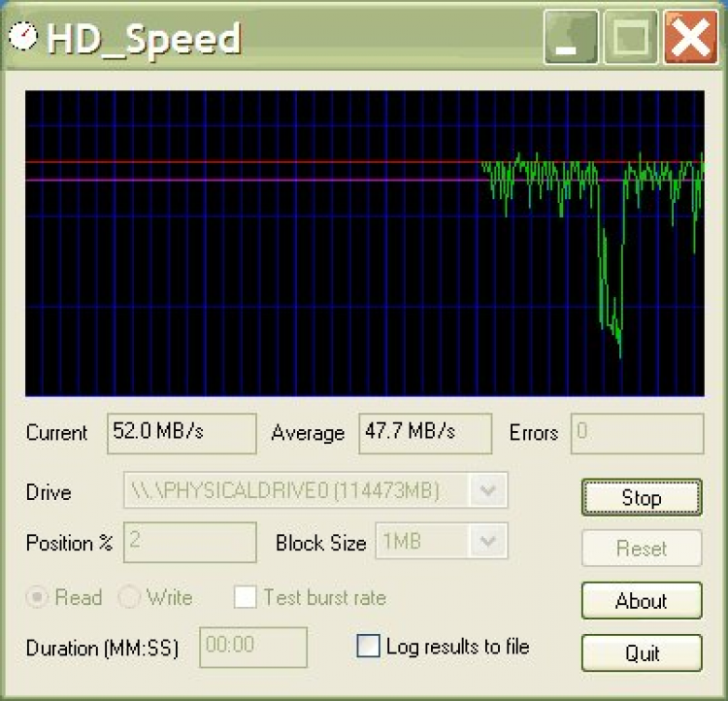Click the green speed graph dip
This screenshot has width=728, height=701.
click(611, 288)
